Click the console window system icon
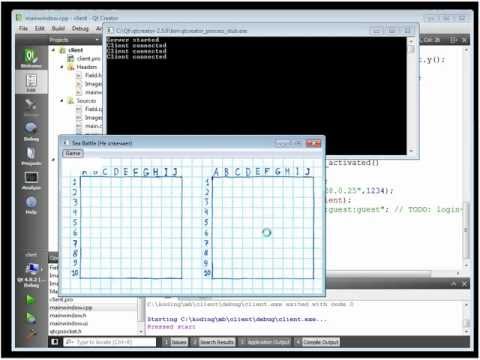Screen dimensions: 480x360 pos(109,31)
